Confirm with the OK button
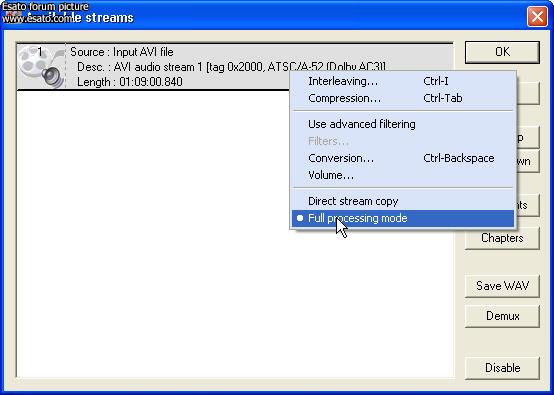The image size is (554, 395). [502, 52]
